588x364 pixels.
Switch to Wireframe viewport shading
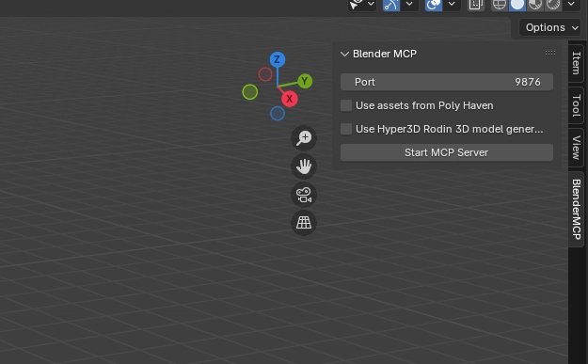pyautogui.click(x=500, y=4)
